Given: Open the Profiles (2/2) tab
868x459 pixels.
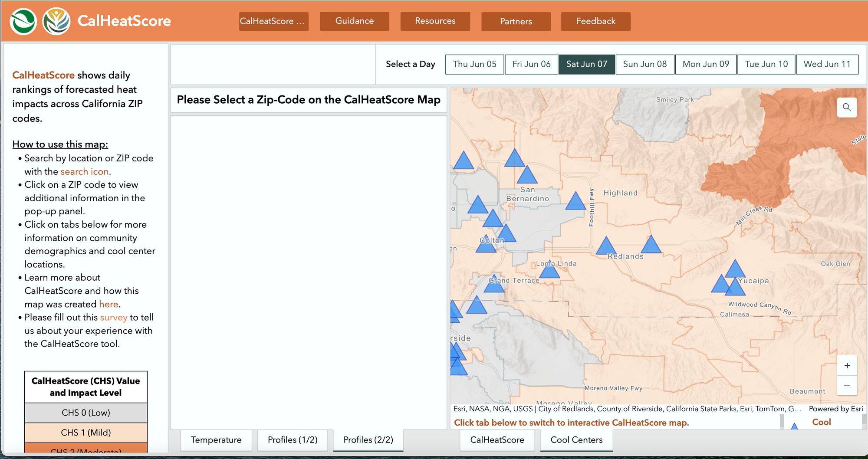Looking at the screenshot, I should pos(368,440).
